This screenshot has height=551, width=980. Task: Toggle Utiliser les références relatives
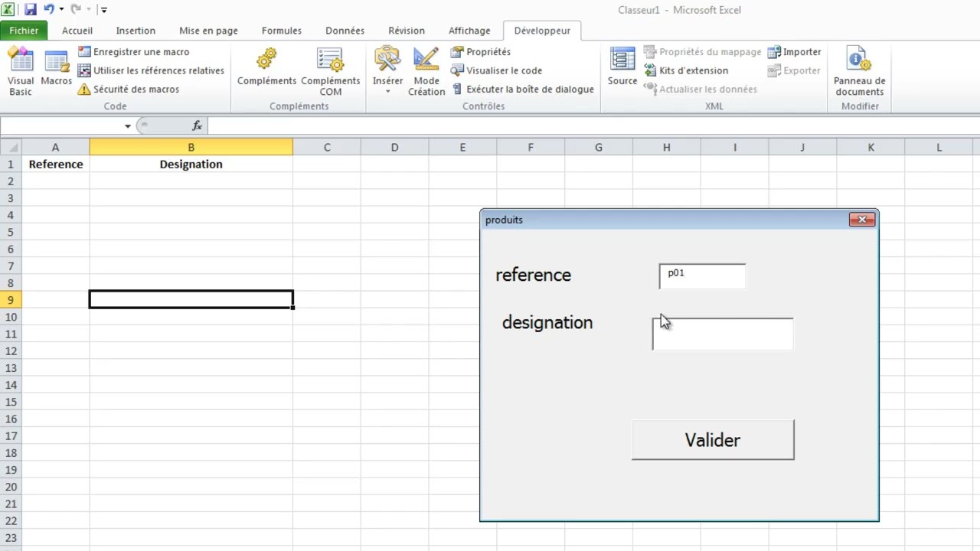[x=151, y=70]
